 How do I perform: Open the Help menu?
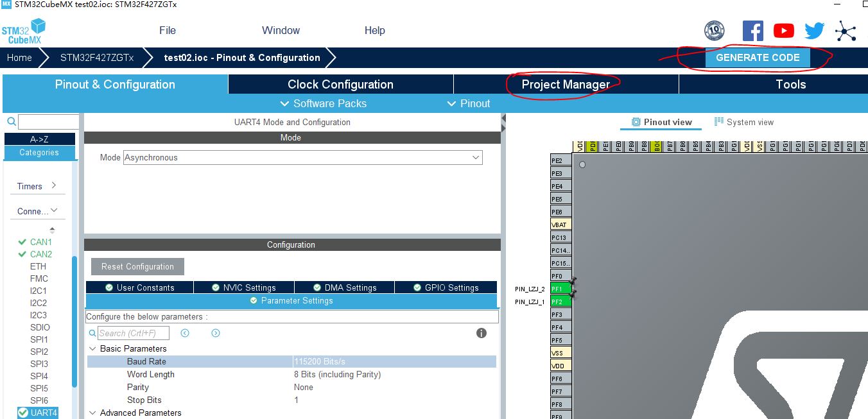tap(374, 30)
